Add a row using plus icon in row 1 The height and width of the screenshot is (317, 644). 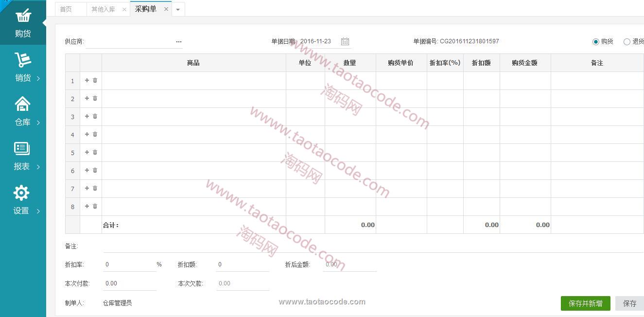(87, 80)
